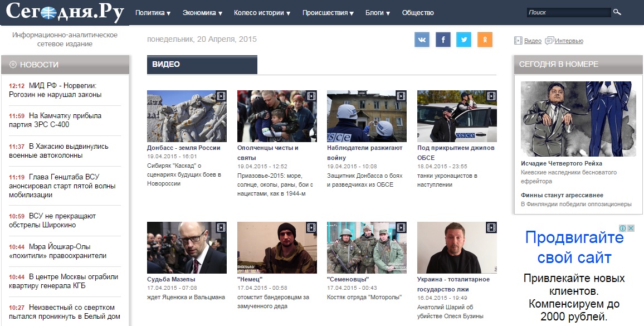Viewport: 644px width, 326px height.
Task: Open news Неизвестный со свертком пытался проникнуть
Action: (x=65, y=312)
